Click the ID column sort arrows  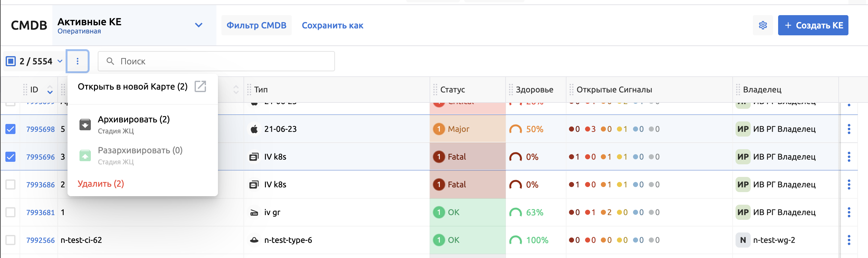pyautogui.click(x=50, y=90)
